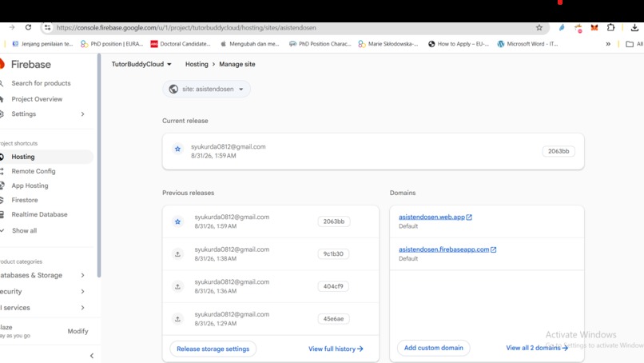Collapse the sidebar with the chevron
The height and width of the screenshot is (363, 644).
pyautogui.click(x=92, y=356)
